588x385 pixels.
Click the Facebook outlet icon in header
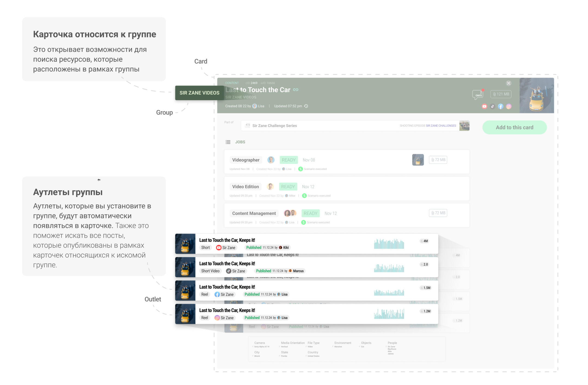[x=501, y=107]
